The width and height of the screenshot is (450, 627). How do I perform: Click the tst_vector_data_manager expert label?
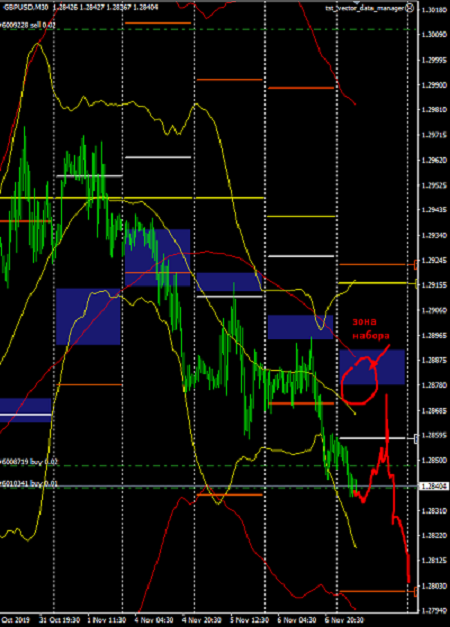364,8
